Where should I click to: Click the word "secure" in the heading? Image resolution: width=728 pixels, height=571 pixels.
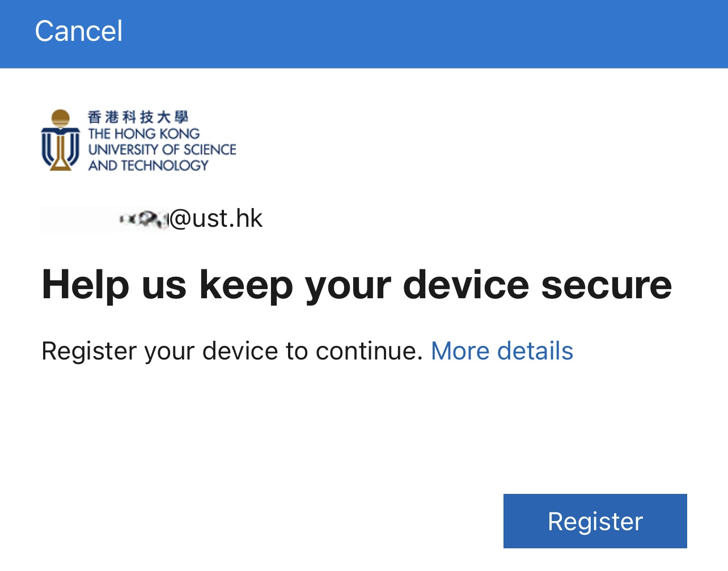point(606,285)
